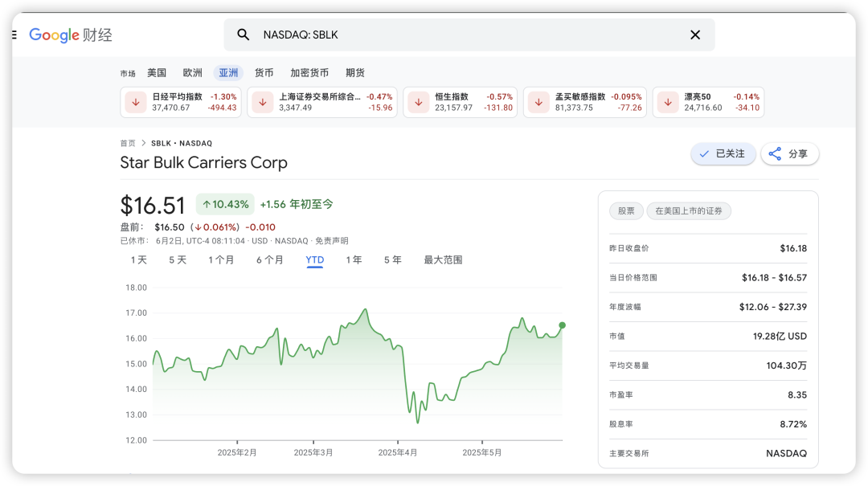Switch chart range to 1 天
The width and height of the screenshot is (868, 486).
click(x=139, y=260)
